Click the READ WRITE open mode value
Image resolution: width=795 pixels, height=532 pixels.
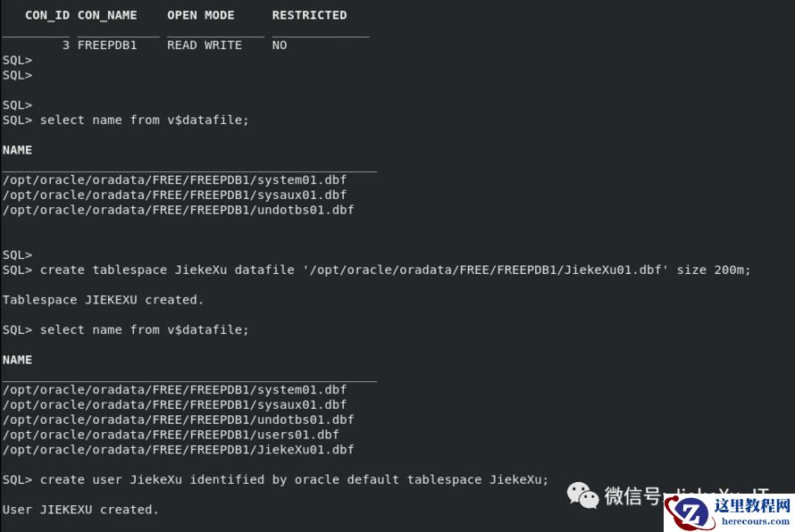click(205, 46)
